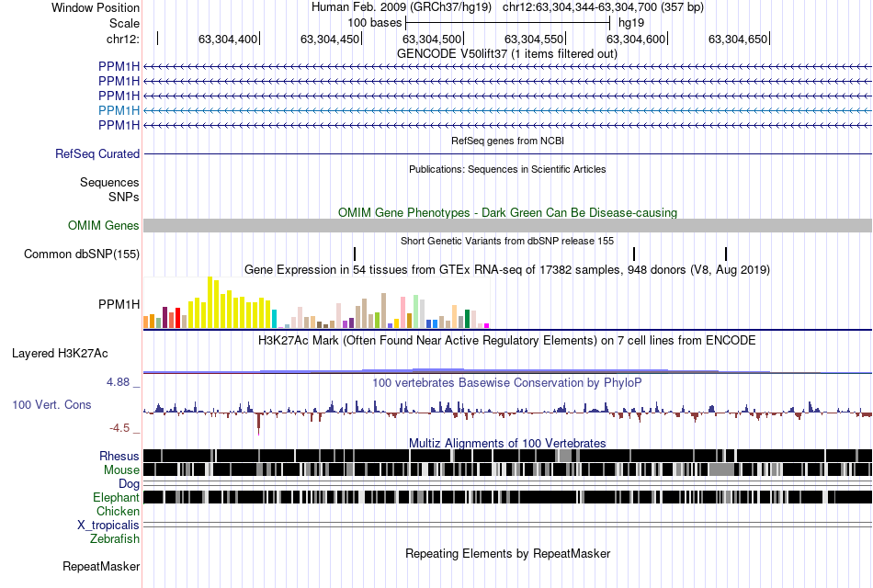Click the 63,304,500 ruler position
Viewport: 873px width, 588px height.
432,39
